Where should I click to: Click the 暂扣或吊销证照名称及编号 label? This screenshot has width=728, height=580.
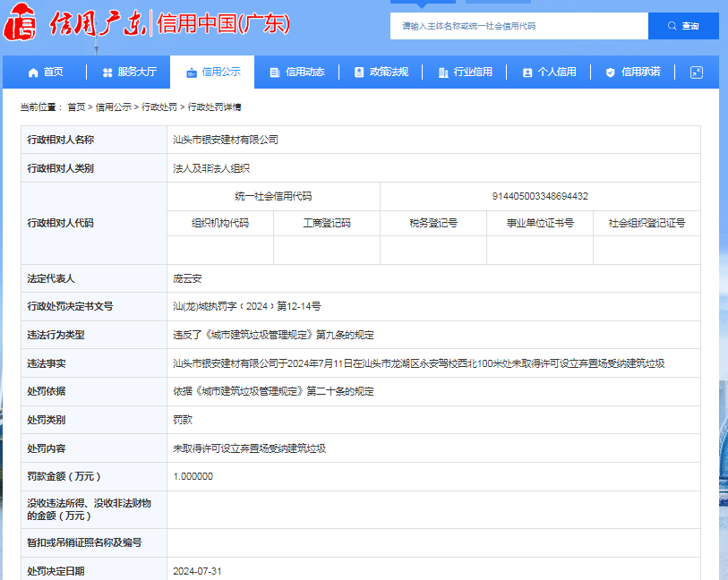point(84,542)
